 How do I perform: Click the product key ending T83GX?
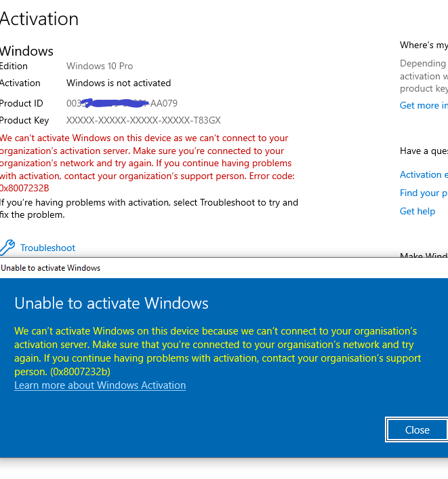(144, 120)
